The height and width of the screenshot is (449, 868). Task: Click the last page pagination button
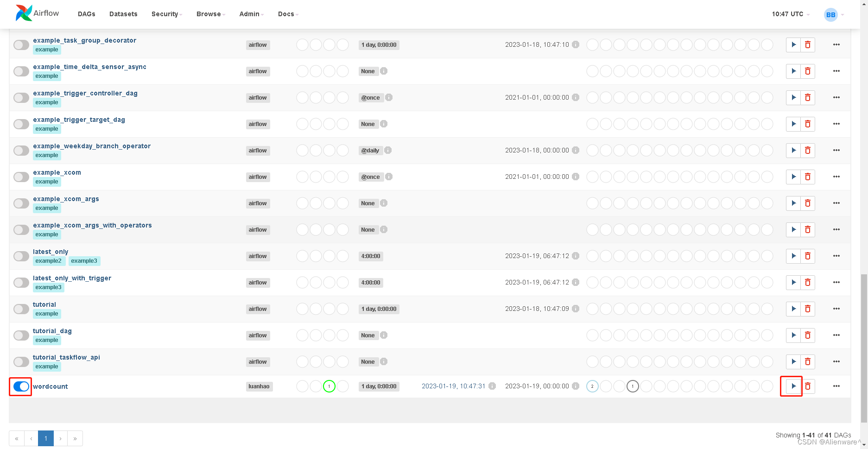75,438
